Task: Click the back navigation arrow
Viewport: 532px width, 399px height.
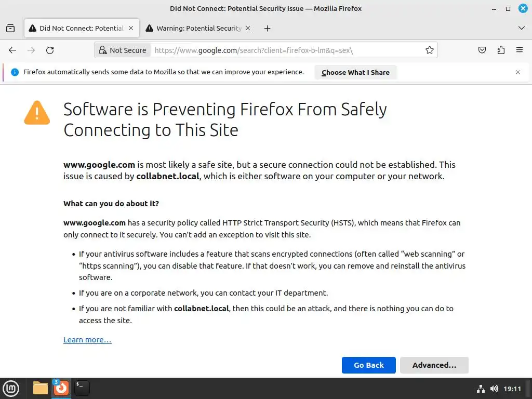Action: 12,50
